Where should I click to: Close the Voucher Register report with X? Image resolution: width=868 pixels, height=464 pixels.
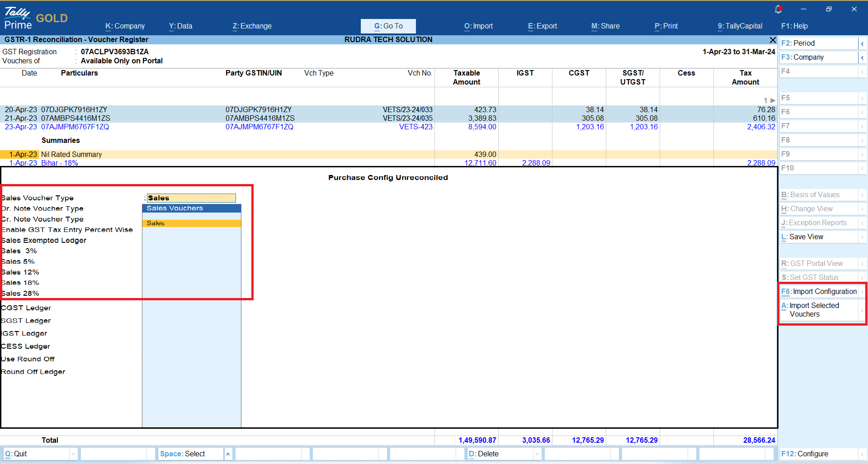tap(773, 40)
